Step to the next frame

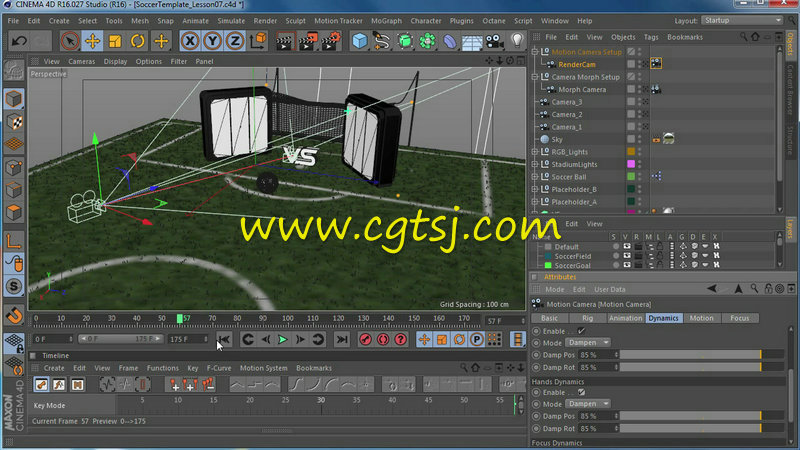(300, 339)
